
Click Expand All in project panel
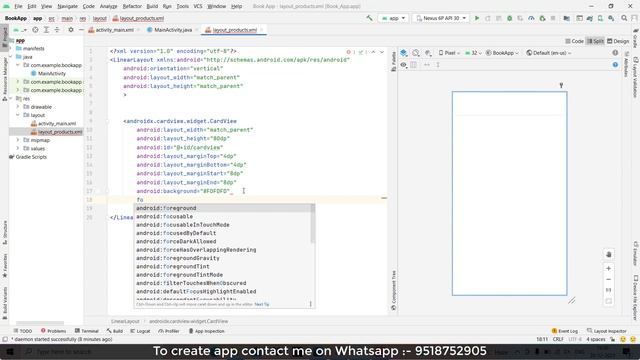(46, 30)
